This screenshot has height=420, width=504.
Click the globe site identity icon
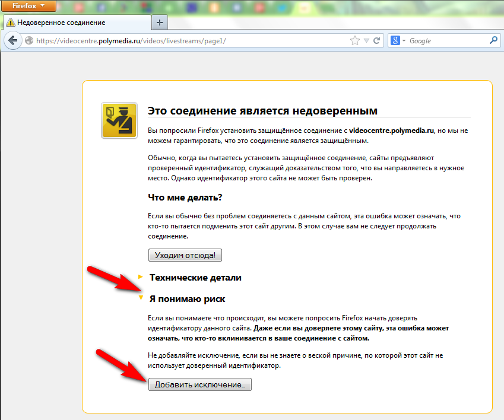click(29, 41)
